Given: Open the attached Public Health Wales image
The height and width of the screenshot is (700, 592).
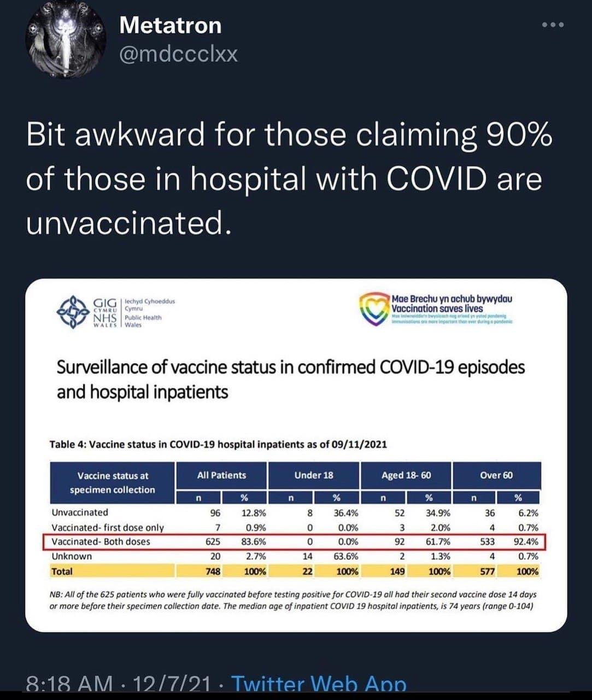Looking at the screenshot, I should click(x=296, y=455).
